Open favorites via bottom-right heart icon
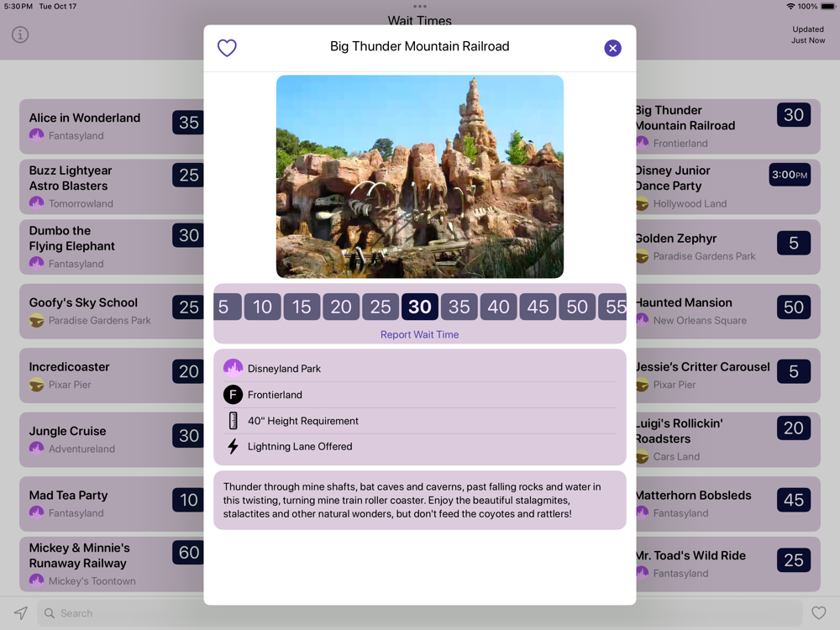 click(818, 613)
